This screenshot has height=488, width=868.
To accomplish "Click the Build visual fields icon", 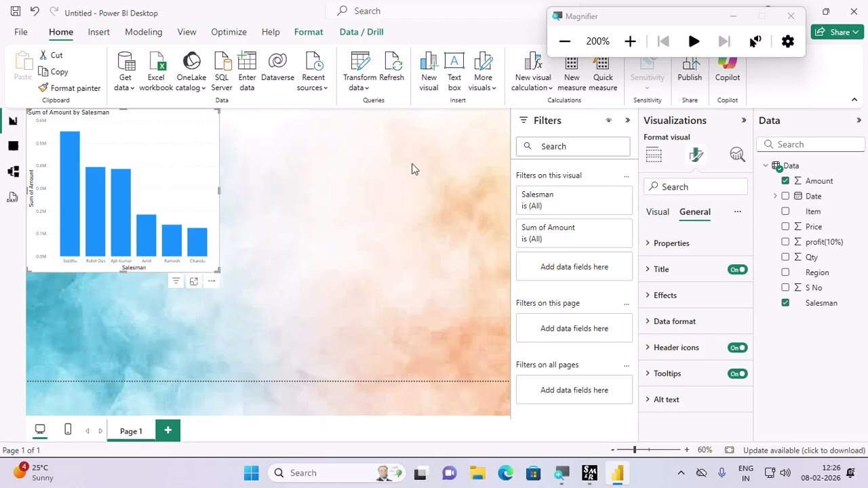I will pyautogui.click(x=654, y=155).
